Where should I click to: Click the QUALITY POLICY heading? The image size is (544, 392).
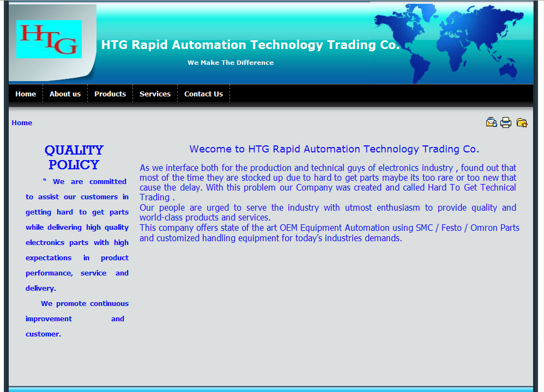click(74, 157)
